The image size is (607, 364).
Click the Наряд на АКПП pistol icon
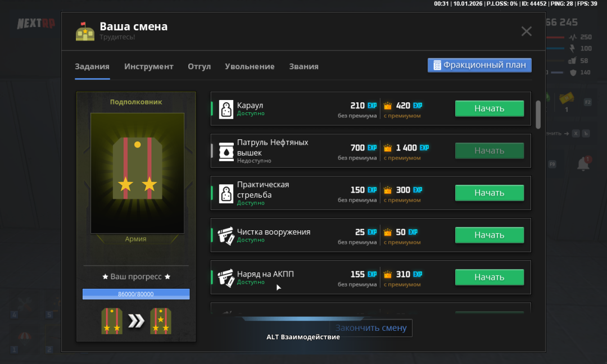tap(225, 277)
